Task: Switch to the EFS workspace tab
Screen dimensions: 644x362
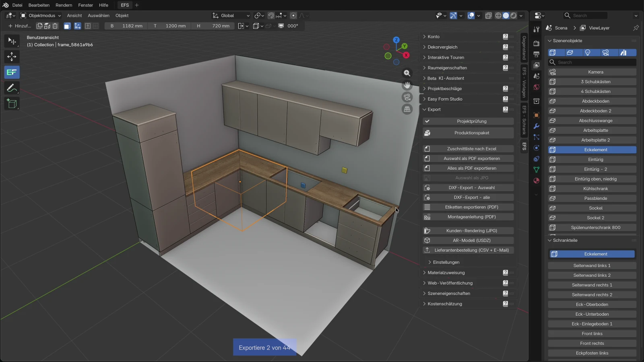Action: pos(125,5)
